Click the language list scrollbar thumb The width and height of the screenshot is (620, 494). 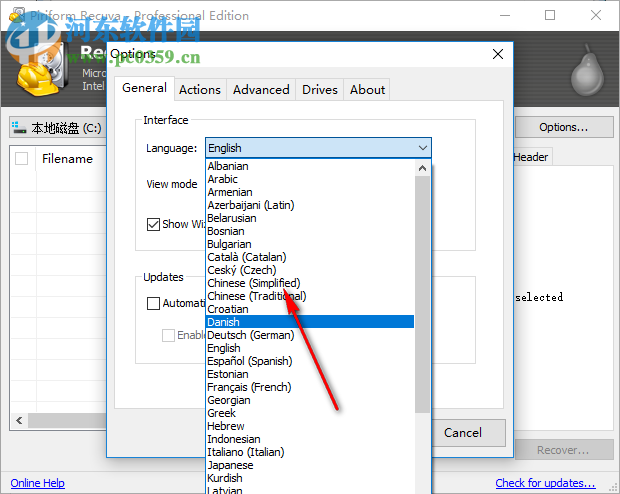(422, 295)
